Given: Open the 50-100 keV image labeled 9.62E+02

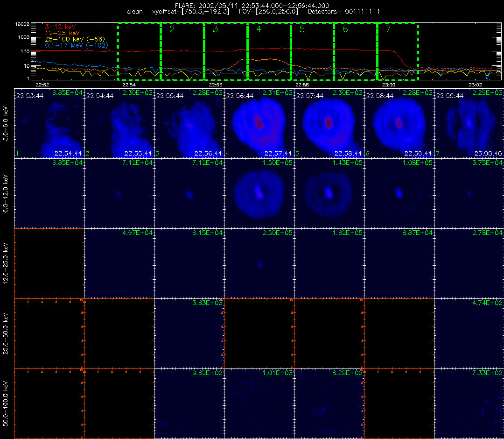Looking at the screenshot, I should [189, 404].
